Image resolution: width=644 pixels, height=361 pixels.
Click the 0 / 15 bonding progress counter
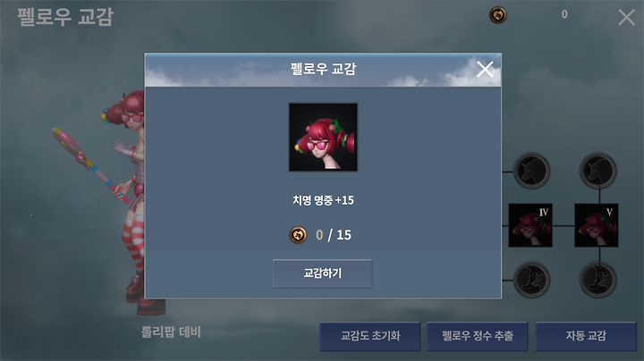tap(333, 235)
